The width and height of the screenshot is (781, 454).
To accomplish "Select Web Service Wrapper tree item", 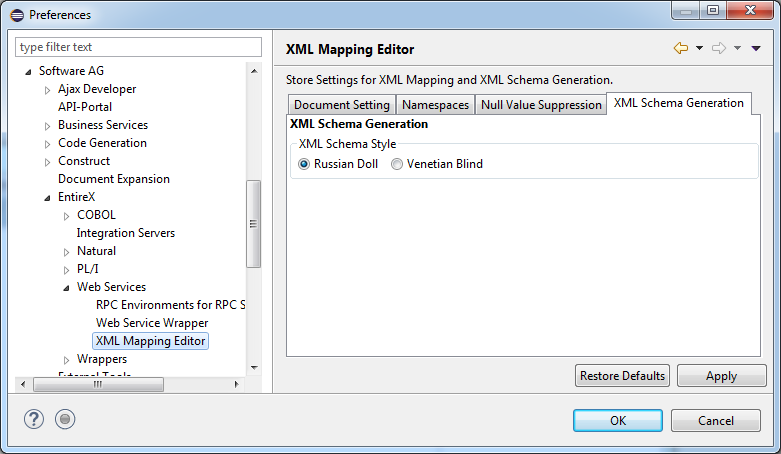I will point(152,323).
